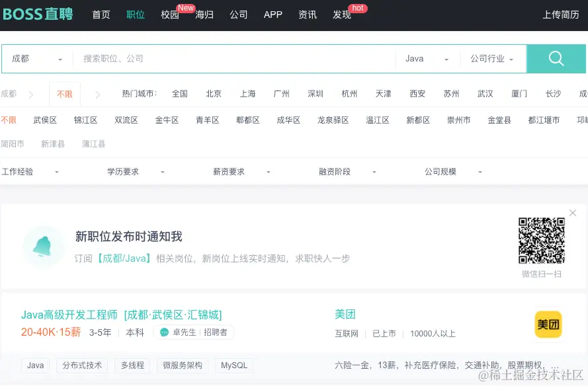This screenshot has width=588, height=386.
Task: Filter by 武侯区 district
Action: point(45,120)
